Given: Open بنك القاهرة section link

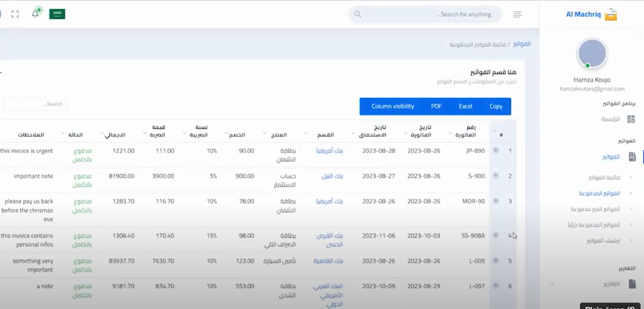Looking at the screenshot, I should click(328, 261).
